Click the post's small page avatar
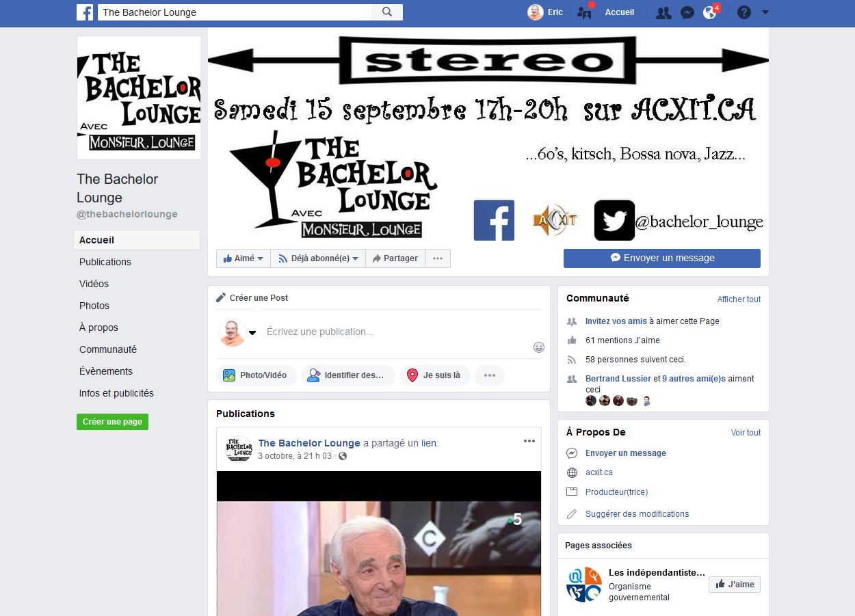The height and width of the screenshot is (616, 855). coord(239,449)
